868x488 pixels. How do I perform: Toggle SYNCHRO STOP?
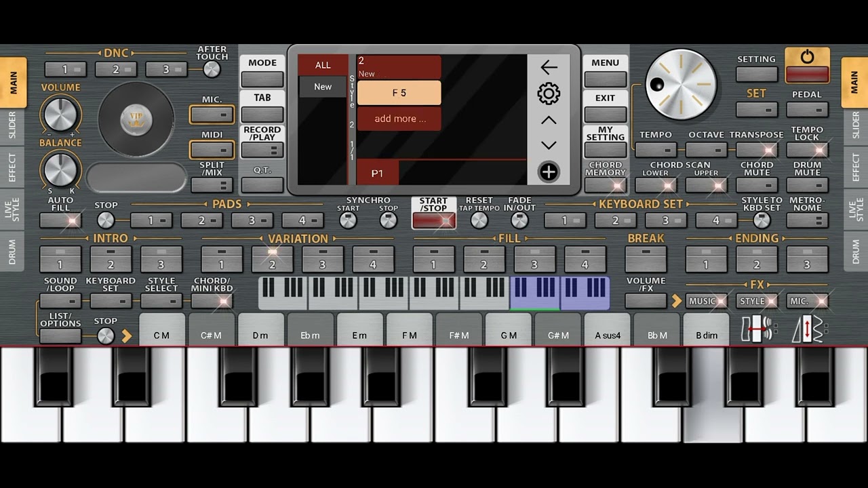click(x=389, y=220)
